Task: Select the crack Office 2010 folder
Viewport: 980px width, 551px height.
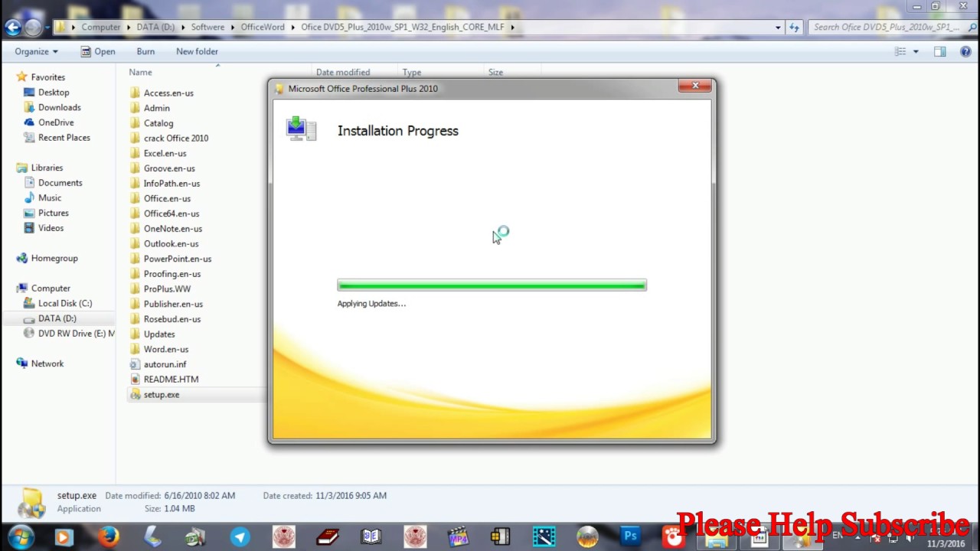Action: point(176,139)
